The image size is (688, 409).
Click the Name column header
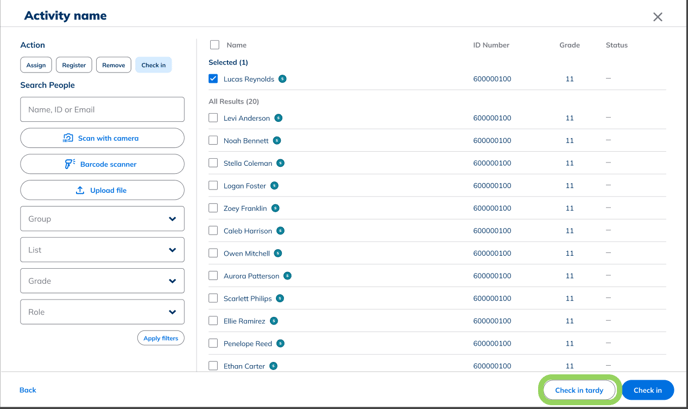[x=236, y=45]
